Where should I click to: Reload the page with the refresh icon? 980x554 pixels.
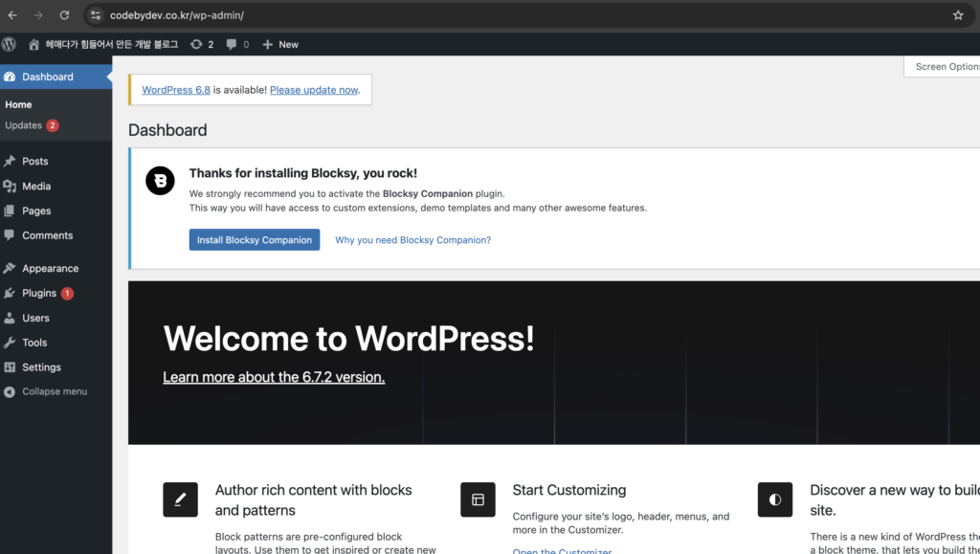pyautogui.click(x=64, y=15)
